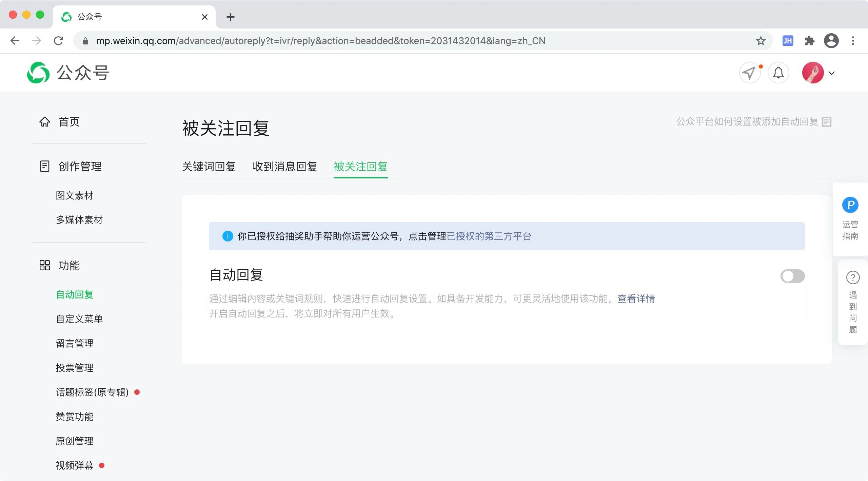This screenshot has width=868, height=481.
Task: Open the browser extensions puzzle icon
Action: tap(809, 41)
